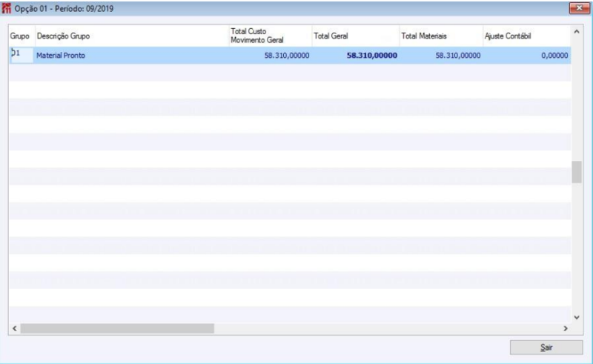
Task: Close the Opção 01 window
Action: (x=579, y=8)
